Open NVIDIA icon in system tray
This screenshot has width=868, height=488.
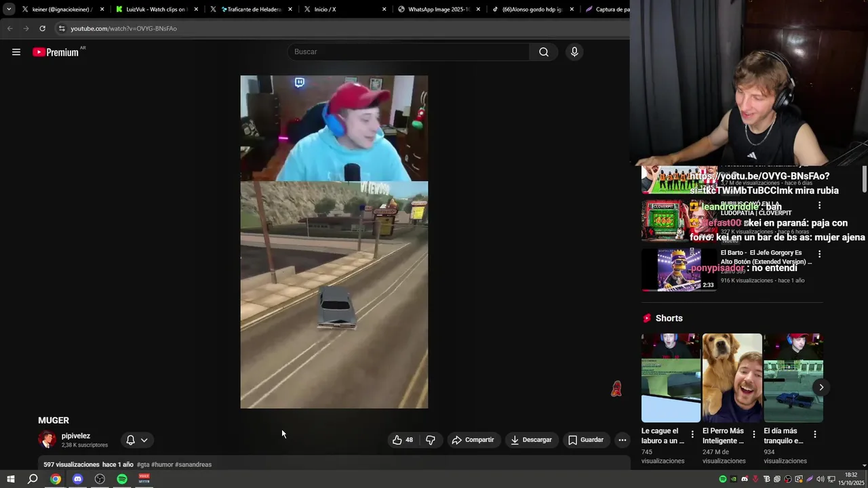734,479
